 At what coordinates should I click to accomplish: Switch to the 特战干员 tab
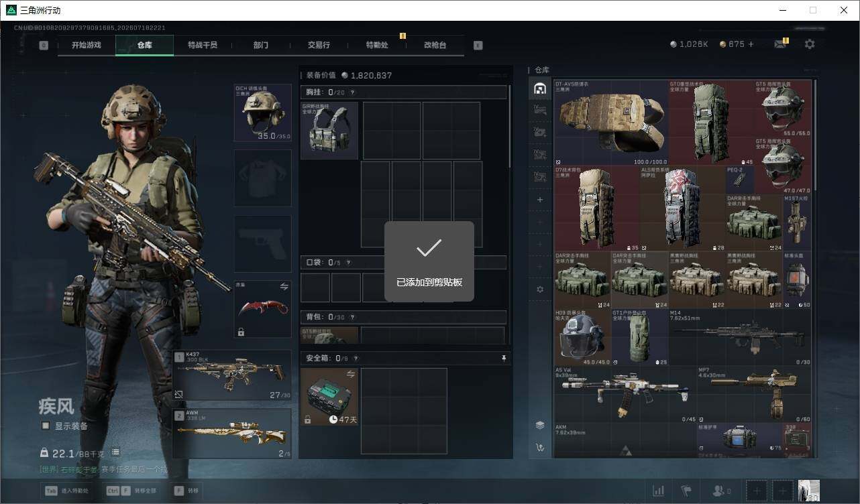click(x=203, y=45)
